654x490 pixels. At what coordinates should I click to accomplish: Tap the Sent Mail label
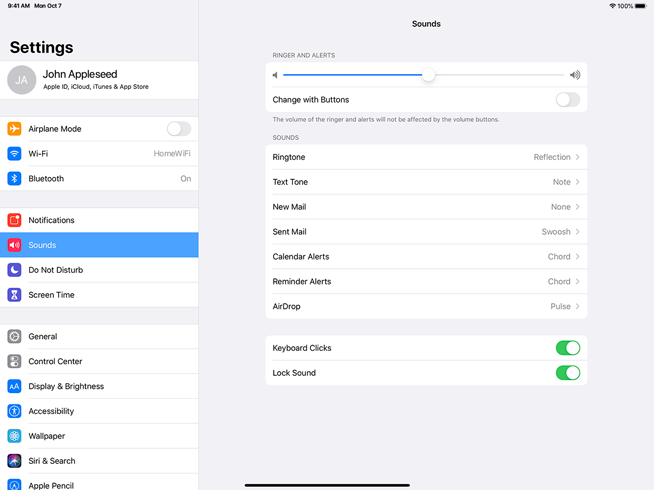tap(289, 231)
